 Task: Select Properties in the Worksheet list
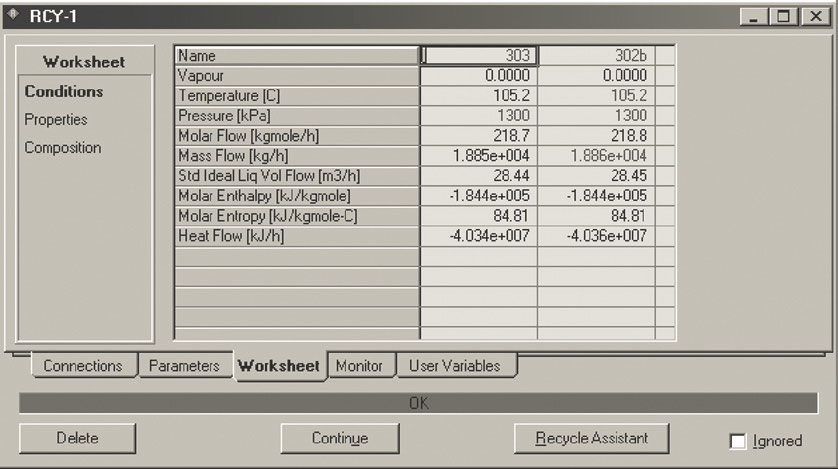(x=56, y=120)
